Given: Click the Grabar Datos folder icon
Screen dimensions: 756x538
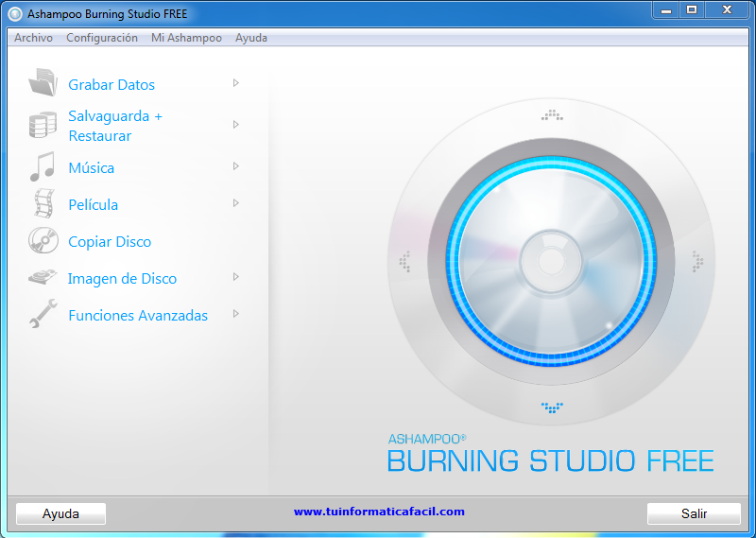Looking at the screenshot, I should coord(43,82).
